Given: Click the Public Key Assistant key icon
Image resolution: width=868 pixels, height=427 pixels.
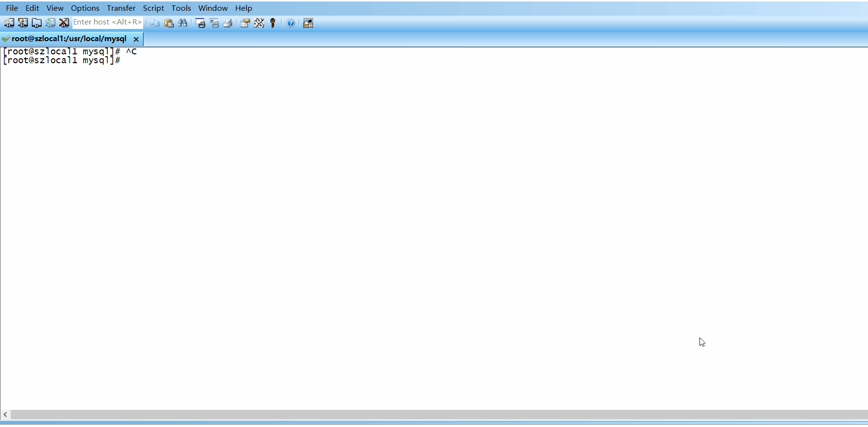Looking at the screenshot, I should pos(273,23).
